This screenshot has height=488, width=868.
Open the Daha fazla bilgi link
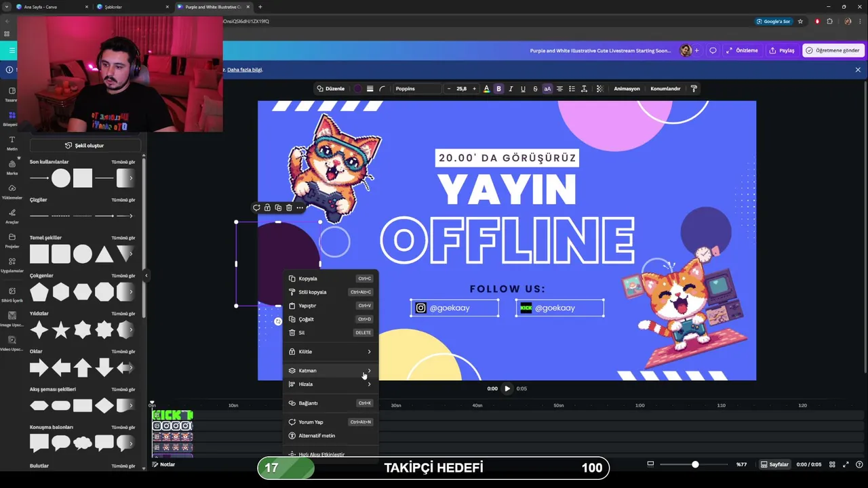pyautogui.click(x=245, y=70)
